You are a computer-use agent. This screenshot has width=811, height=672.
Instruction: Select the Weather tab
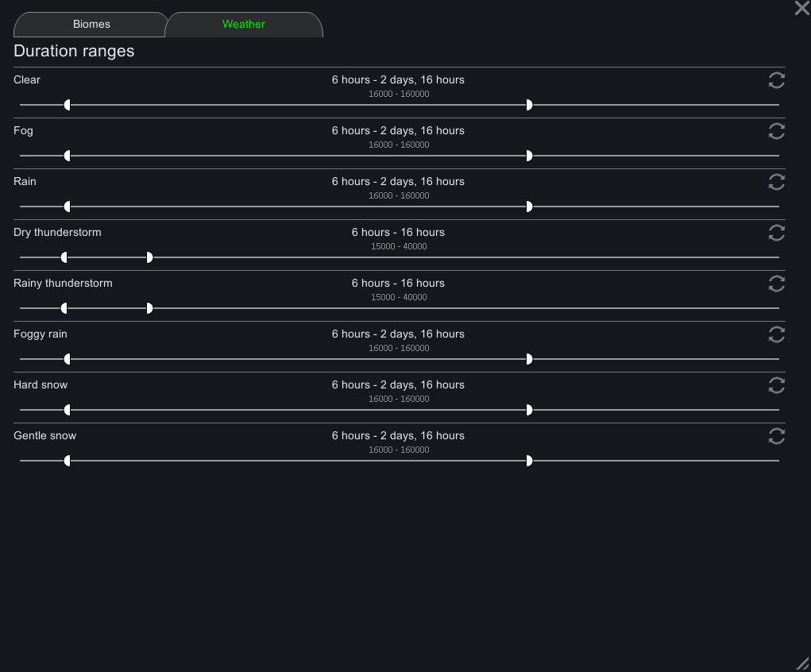click(x=244, y=25)
